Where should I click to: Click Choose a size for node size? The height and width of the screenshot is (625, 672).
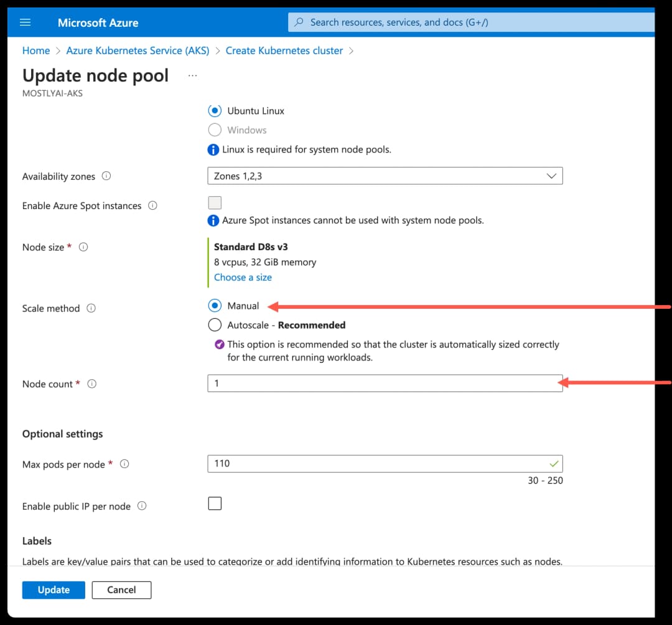[242, 277]
